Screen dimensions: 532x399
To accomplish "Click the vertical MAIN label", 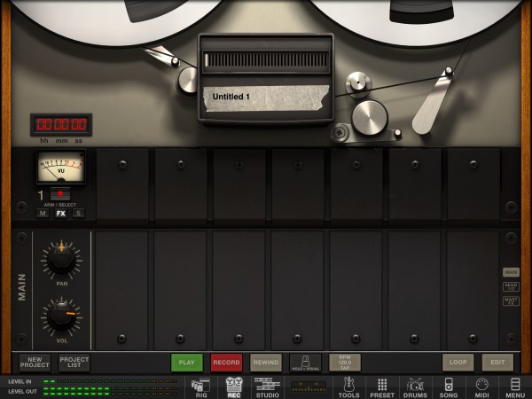I will coord(21,287).
